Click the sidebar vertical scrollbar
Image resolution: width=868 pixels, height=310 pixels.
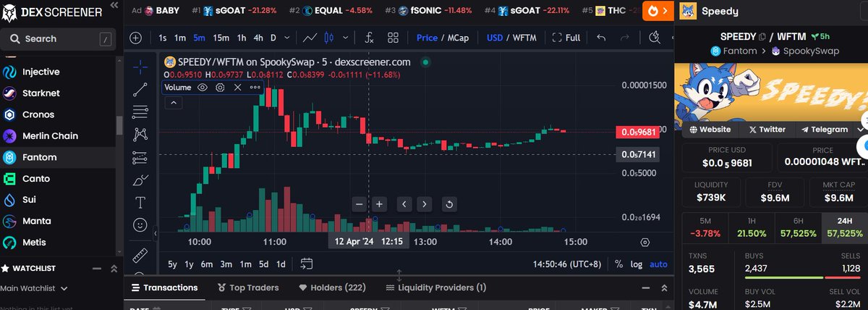119,125
